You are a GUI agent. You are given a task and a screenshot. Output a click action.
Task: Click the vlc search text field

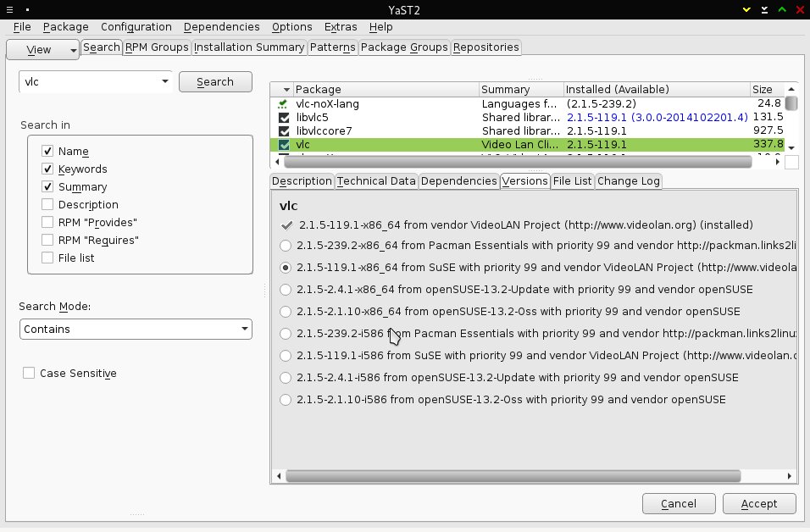point(89,81)
